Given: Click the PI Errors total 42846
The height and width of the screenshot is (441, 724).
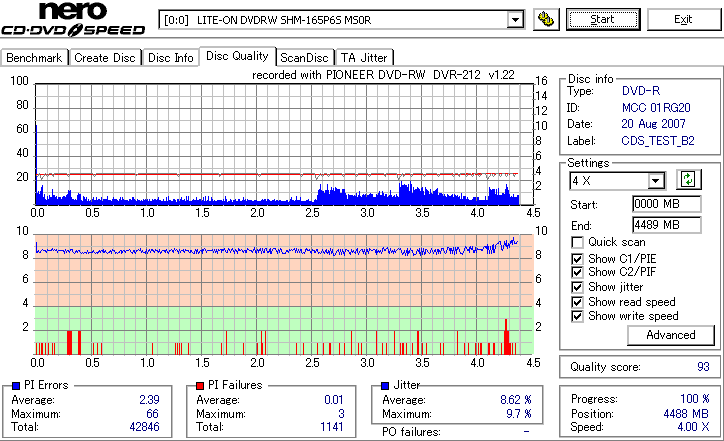Looking at the screenshot, I should (x=145, y=427).
